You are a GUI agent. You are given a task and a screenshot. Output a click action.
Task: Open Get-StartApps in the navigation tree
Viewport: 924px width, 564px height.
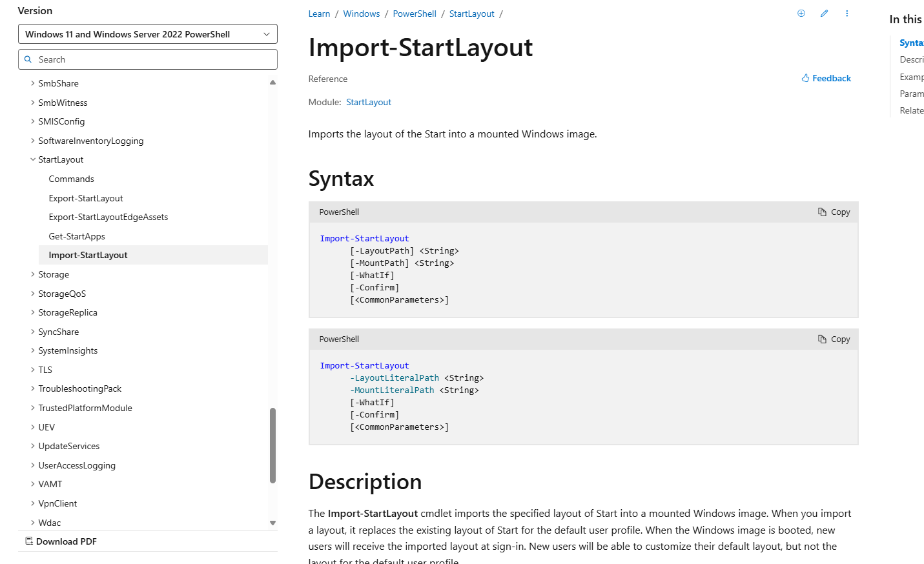point(77,236)
